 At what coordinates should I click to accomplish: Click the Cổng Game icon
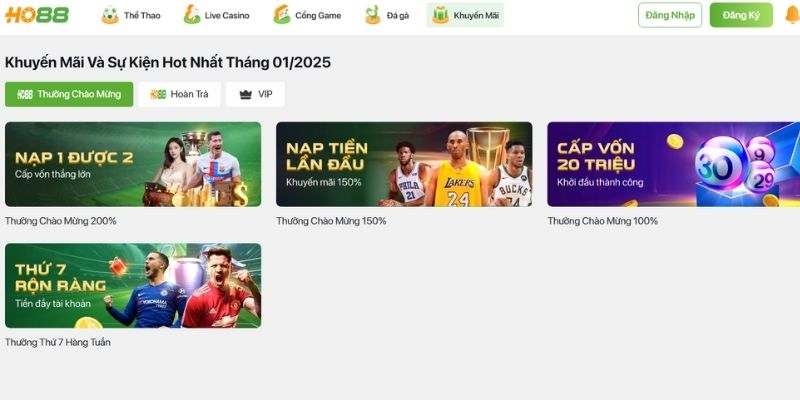point(281,15)
